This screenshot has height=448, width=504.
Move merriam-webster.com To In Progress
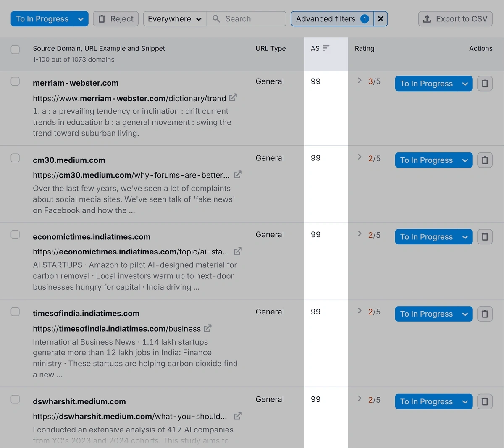(426, 84)
